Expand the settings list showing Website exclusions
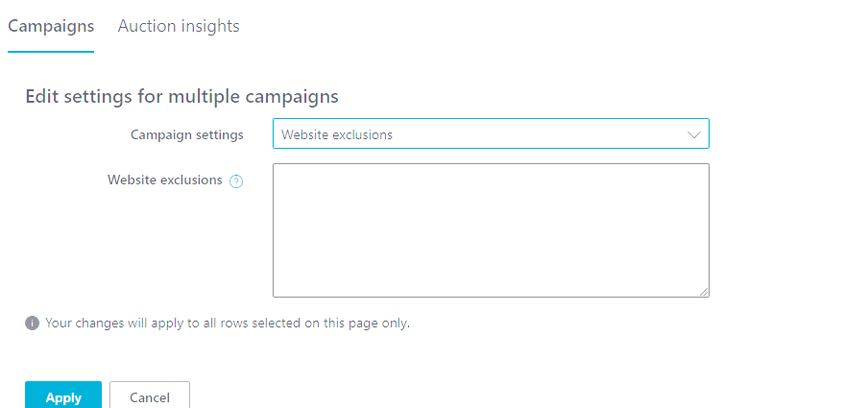Screen dimensions: 868x408 tap(491, 134)
